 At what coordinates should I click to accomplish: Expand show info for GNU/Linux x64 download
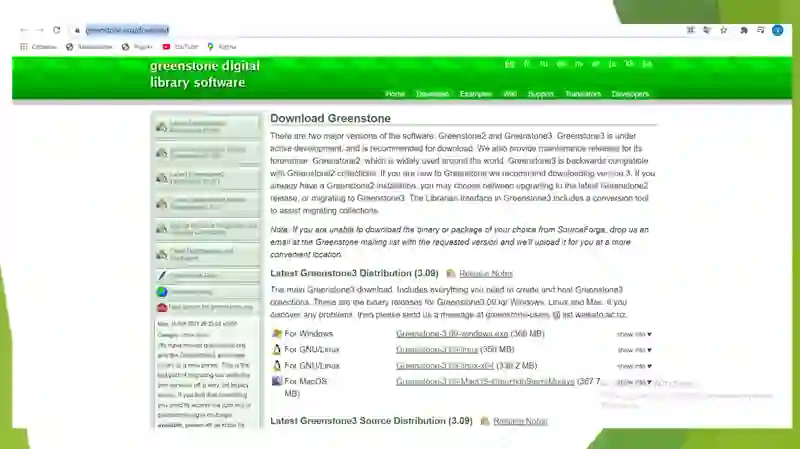click(x=634, y=366)
